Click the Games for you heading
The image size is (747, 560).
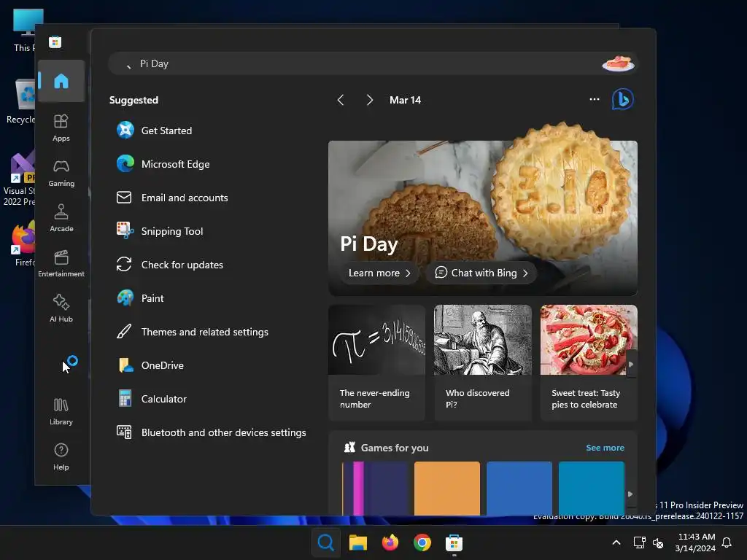click(x=395, y=448)
